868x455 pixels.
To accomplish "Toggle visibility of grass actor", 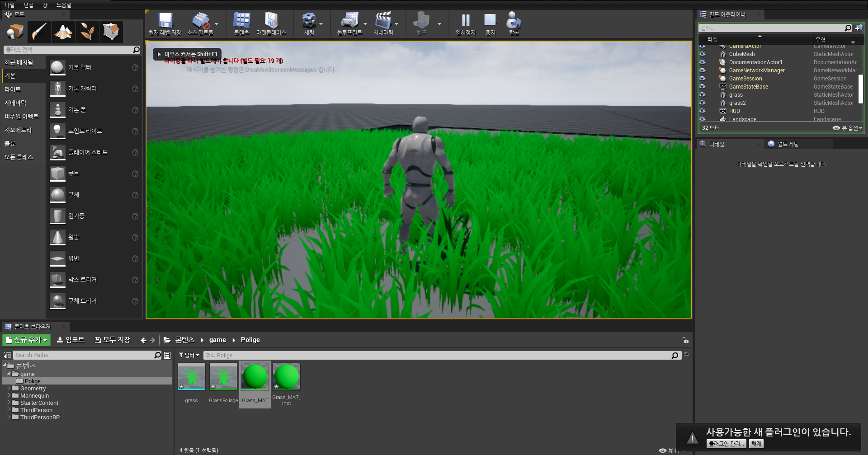I will tap(702, 94).
